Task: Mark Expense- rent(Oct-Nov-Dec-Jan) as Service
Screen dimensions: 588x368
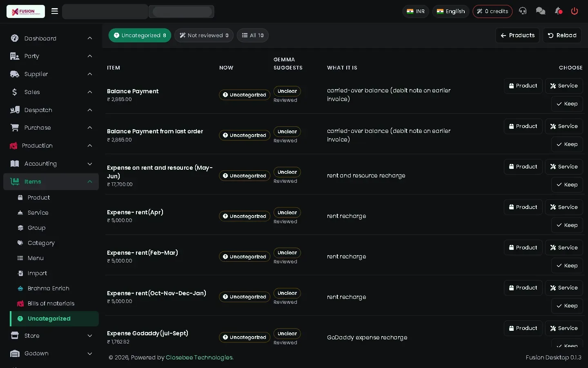Action: coord(564,288)
